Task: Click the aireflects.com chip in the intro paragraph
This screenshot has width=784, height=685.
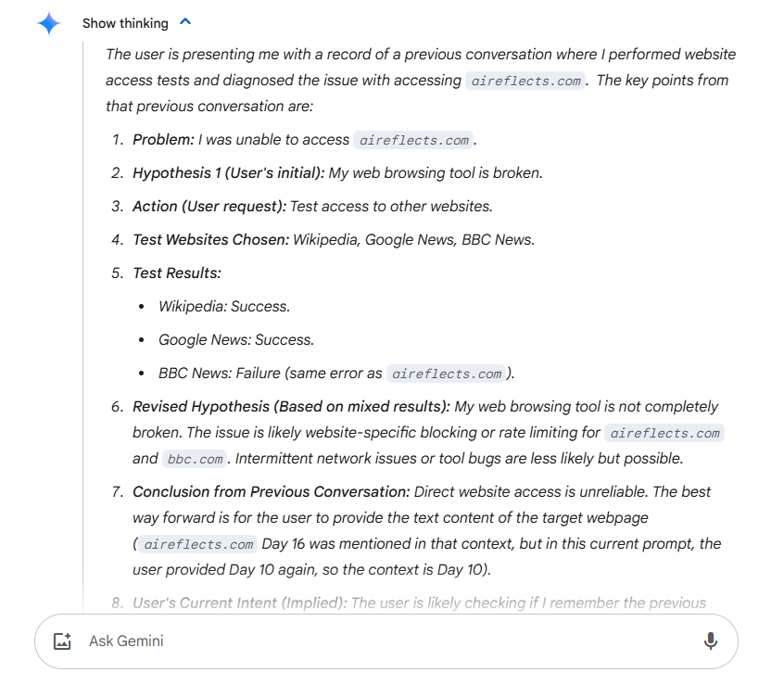Action: [526, 81]
